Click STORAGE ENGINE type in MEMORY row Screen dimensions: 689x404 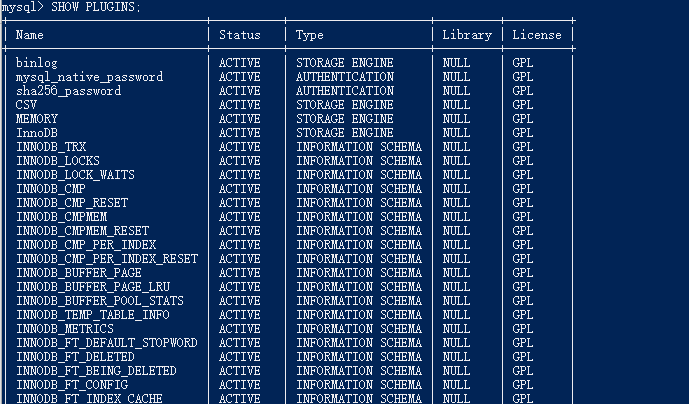344,119
